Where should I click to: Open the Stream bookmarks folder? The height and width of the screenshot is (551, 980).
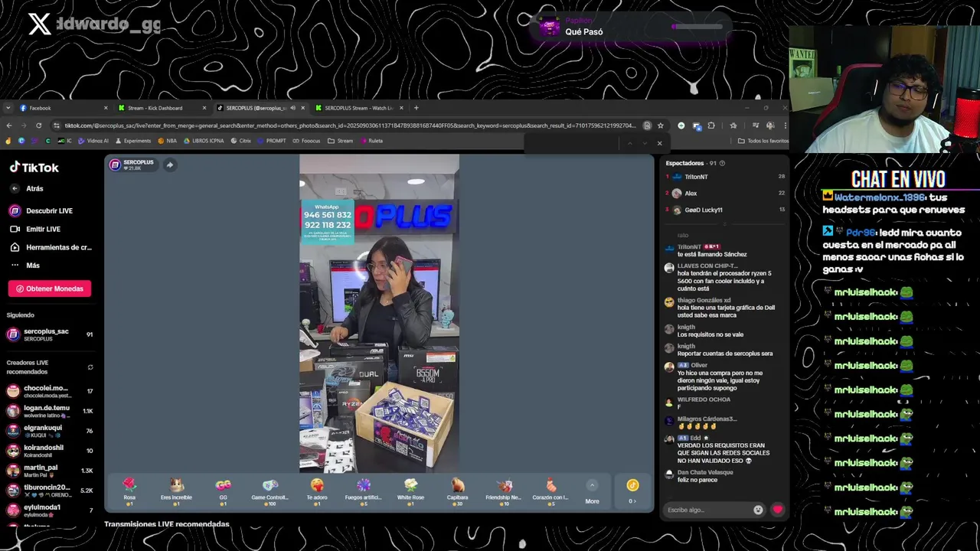pyautogui.click(x=340, y=141)
